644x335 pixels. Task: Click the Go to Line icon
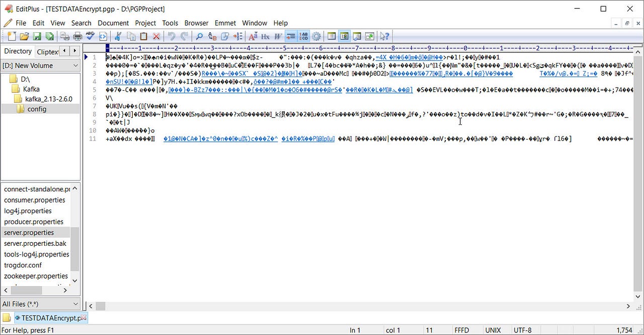237,36
